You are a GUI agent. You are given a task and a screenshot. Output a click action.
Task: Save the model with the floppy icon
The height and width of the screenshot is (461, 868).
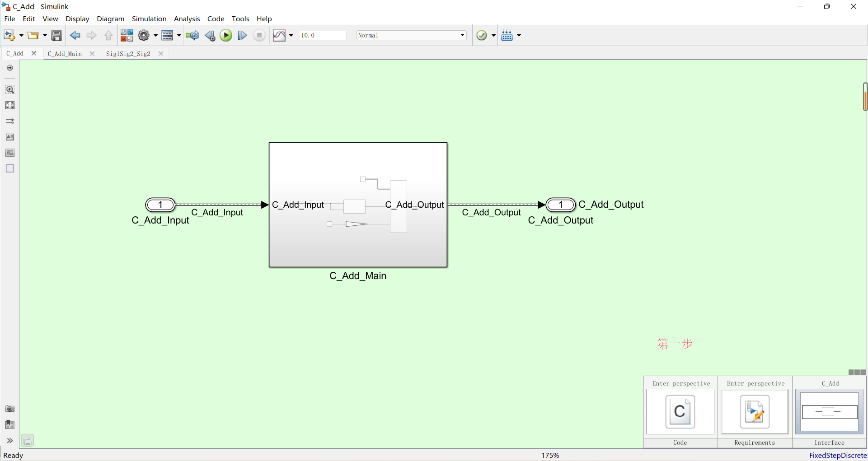click(x=56, y=35)
